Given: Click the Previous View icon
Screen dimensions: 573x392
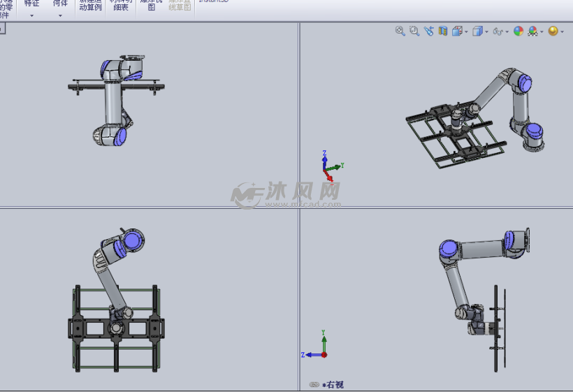Looking at the screenshot, I should pyautogui.click(x=428, y=31).
